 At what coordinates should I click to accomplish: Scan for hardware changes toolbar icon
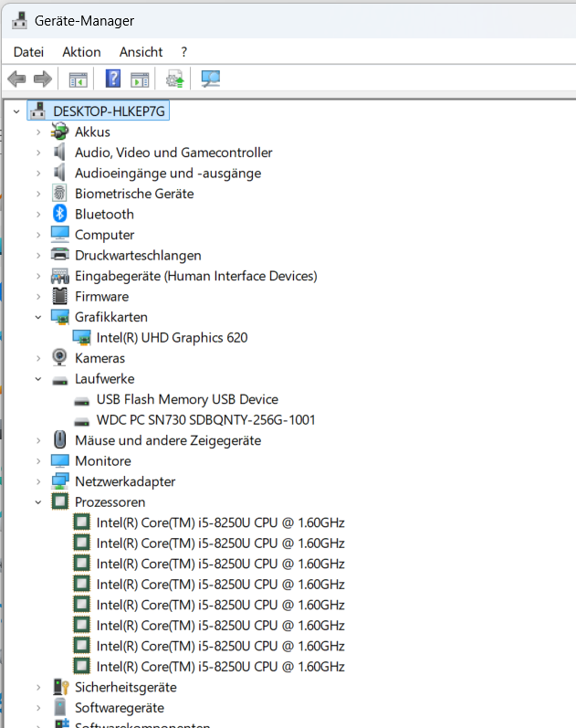tap(210, 79)
